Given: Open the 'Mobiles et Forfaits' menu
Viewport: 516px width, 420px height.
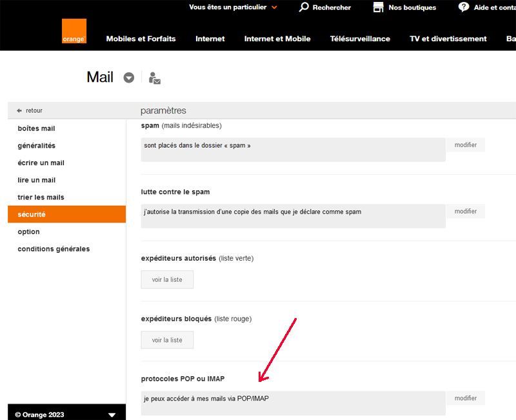Looking at the screenshot, I should point(141,39).
